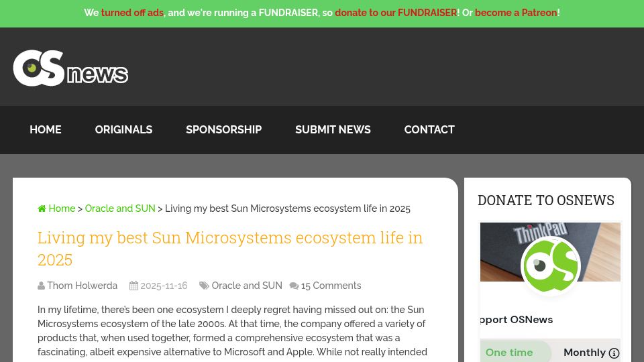Screen dimensions: 644x362
Task: Click author name Thom Holwerda
Action: tap(82, 286)
